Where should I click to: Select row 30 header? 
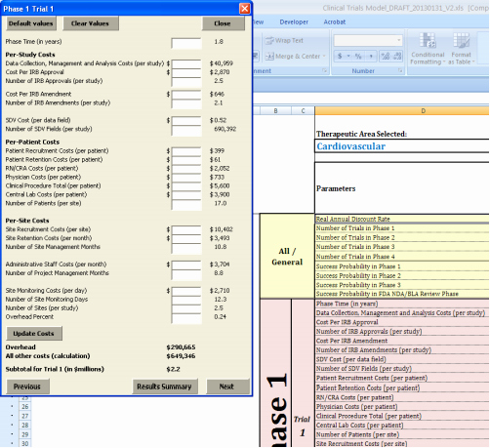pyautogui.click(x=25, y=444)
